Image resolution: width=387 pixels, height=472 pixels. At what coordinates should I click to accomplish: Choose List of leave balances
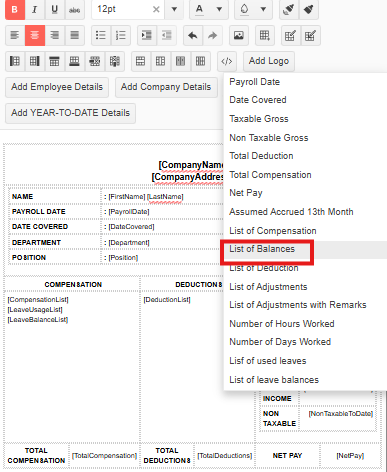coord(274,380)
